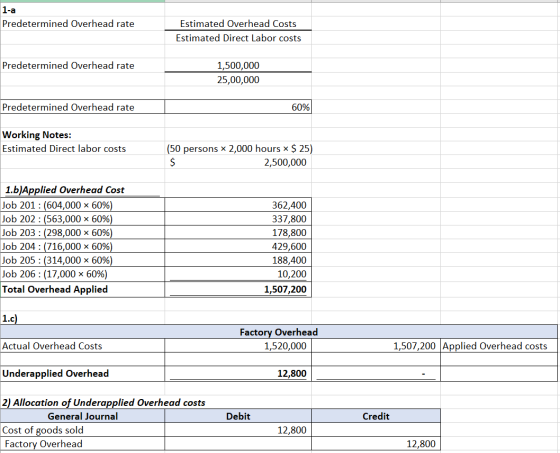Click the dollar sign in working notes

(172, 163)
